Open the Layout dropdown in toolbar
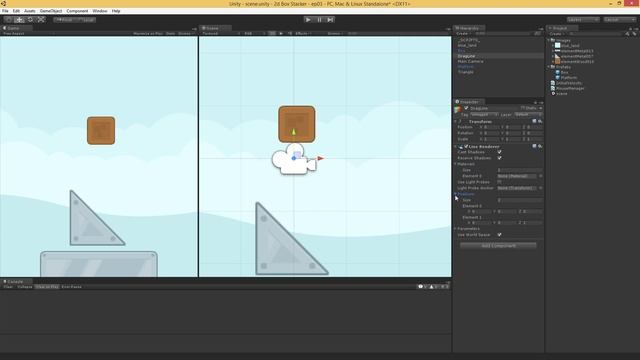 (619, 20)
